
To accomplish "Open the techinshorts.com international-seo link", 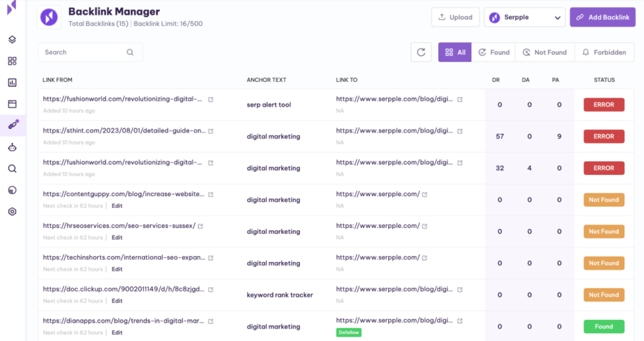I will tap(124, 258).
